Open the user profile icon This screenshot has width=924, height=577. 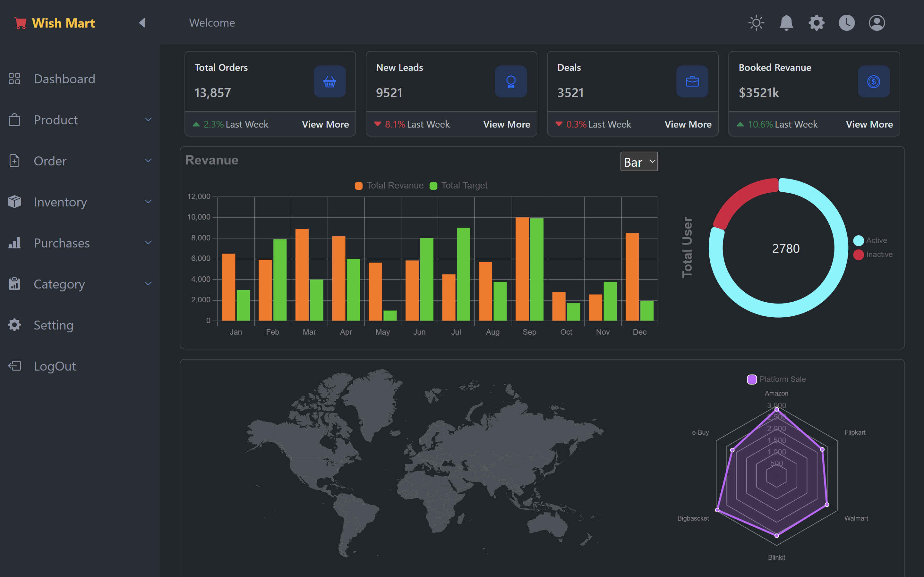tap(877, 23)
